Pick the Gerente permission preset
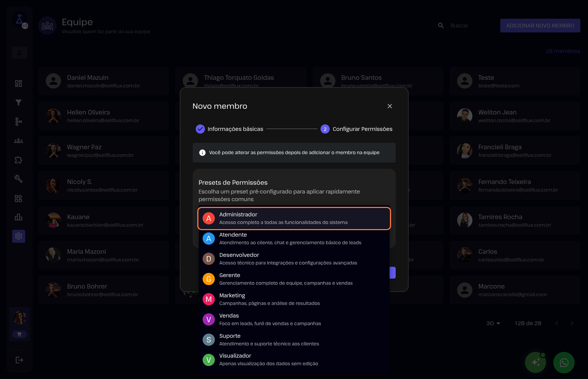588x379 pixels. point(294,279)
